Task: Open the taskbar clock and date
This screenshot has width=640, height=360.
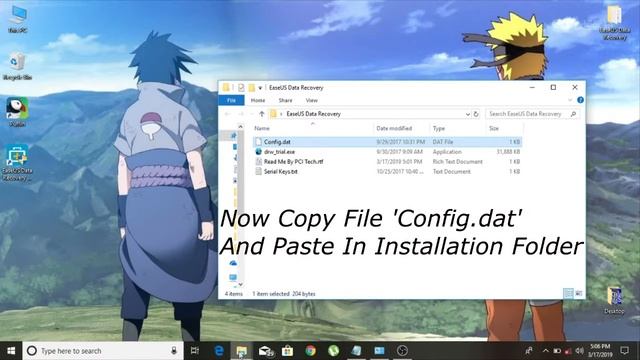Action: pos(600,351)
